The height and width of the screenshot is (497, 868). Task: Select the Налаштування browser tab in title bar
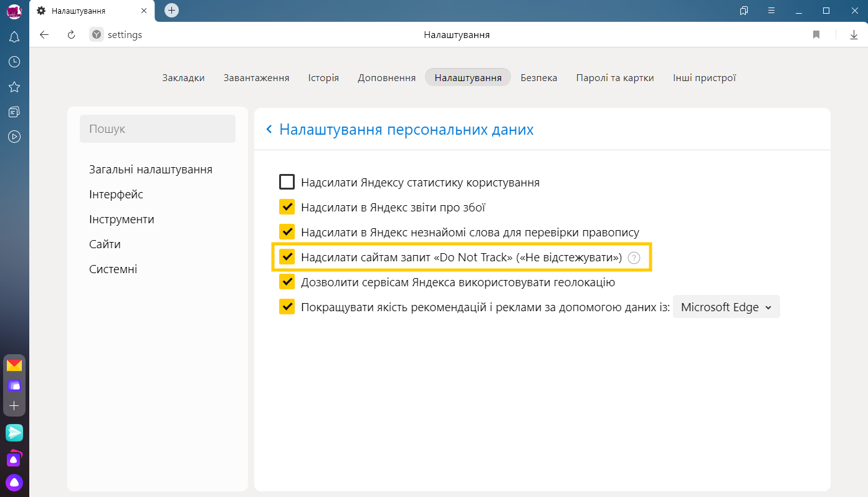pos(91,11)
